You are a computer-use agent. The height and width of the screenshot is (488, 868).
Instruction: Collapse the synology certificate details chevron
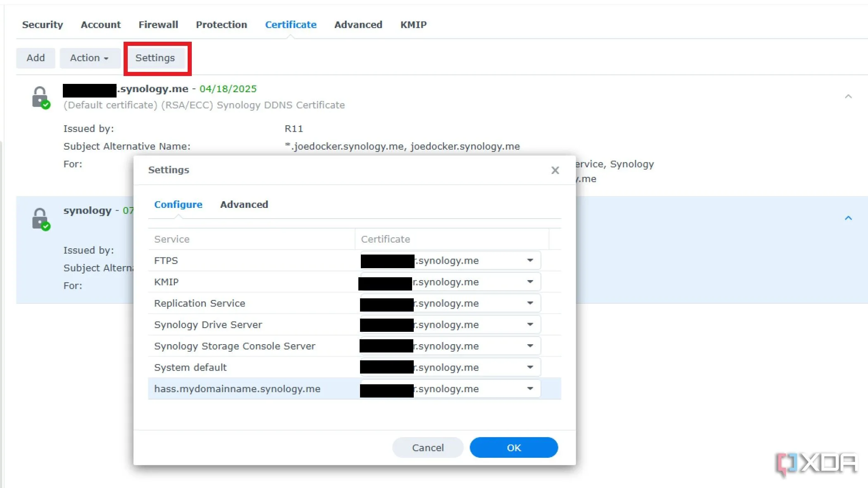point(848,218)
